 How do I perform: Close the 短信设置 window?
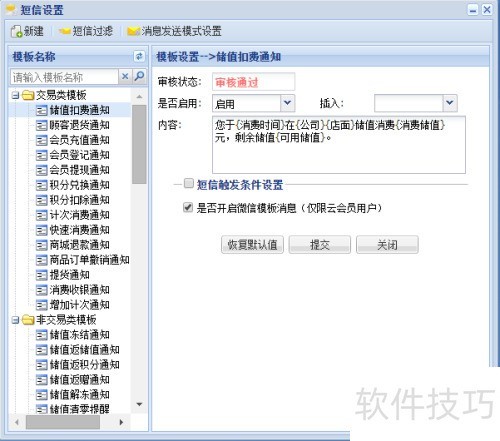(x=487, y=10)
